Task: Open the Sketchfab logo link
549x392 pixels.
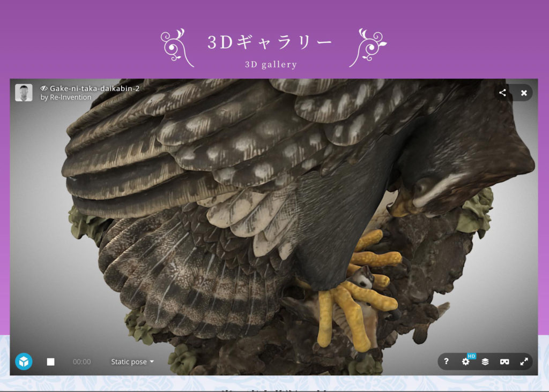Action: pyautogui.click(x=24, y=361)
